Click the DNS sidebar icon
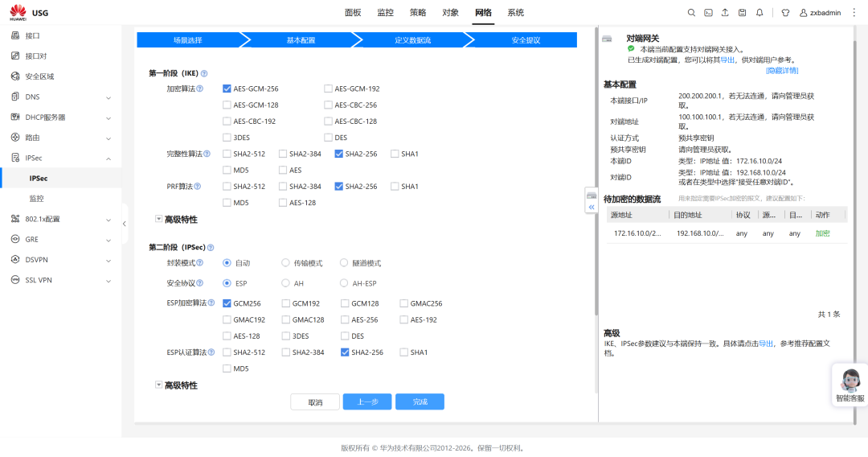The height and width of the screenshot is (457, 868). pyautogui.click(x=15, y=97)
